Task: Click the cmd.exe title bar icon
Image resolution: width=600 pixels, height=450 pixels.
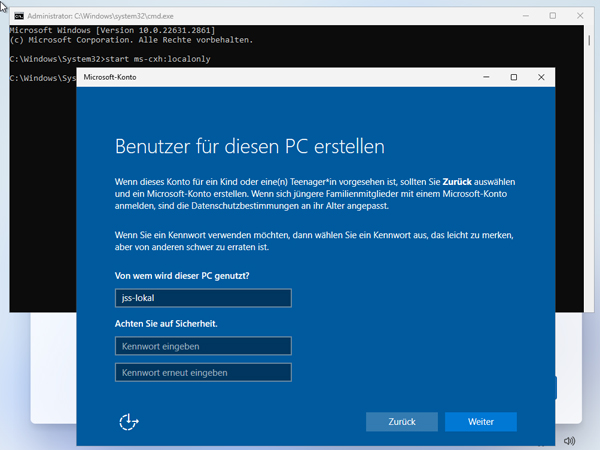Action: (19, 16)
